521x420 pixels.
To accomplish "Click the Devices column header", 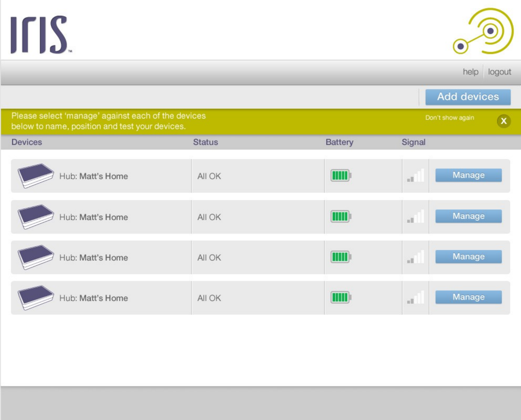I will (27, 142).
